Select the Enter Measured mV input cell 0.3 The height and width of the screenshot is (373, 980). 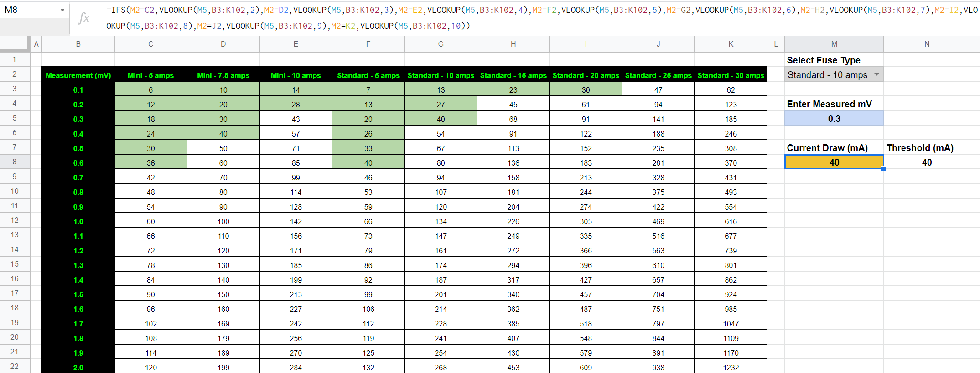(834, 119)
